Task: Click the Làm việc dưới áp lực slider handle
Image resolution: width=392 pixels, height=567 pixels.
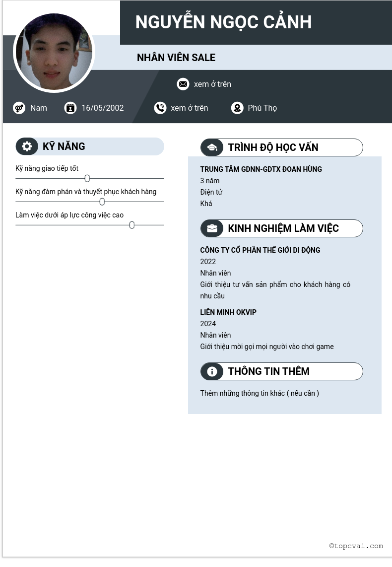Action: point(132,225)
